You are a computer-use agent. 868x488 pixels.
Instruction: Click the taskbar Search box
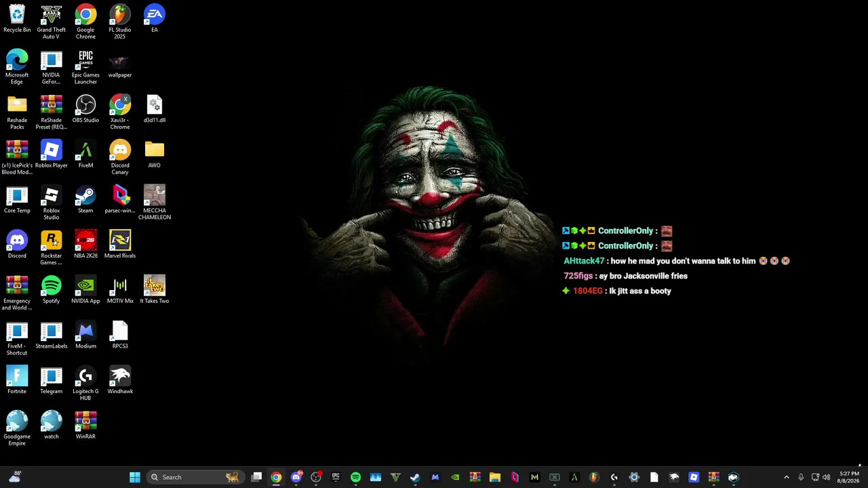coord(195,477)
